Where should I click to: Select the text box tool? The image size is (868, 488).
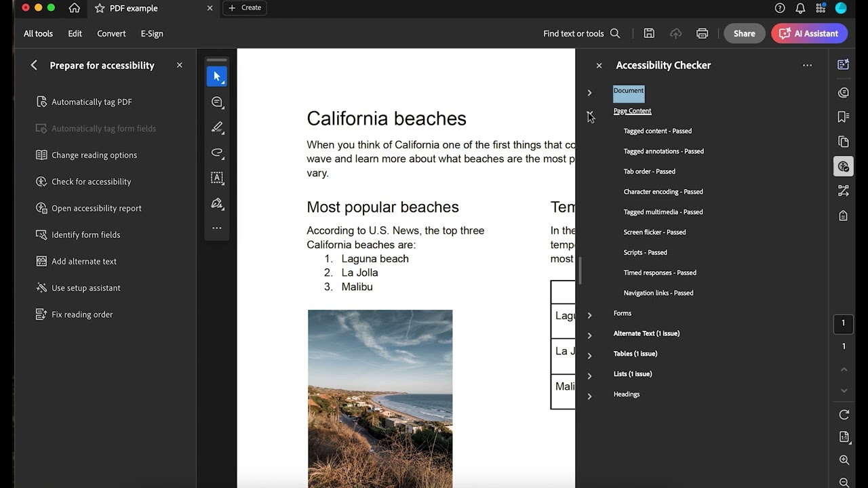pos(217,178)
